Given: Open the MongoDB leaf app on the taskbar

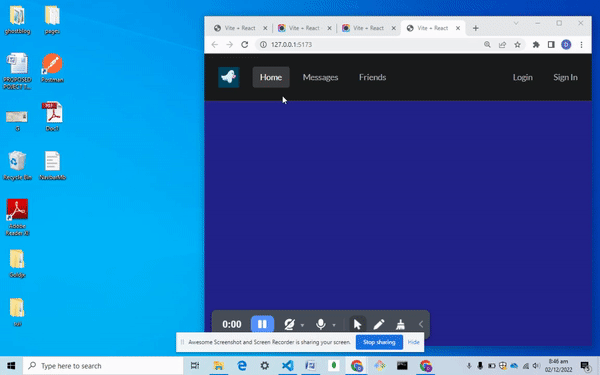Looking at the screenshot, I should (x=333, y=366).
